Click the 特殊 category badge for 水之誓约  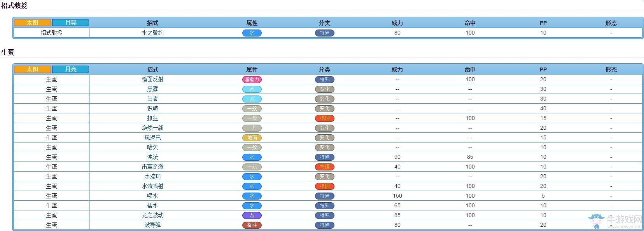click(325, 33)
